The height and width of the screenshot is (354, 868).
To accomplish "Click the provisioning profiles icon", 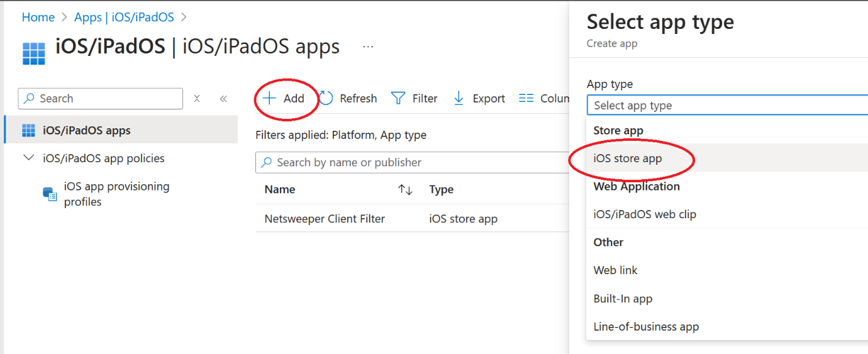I will pos(50,194).
